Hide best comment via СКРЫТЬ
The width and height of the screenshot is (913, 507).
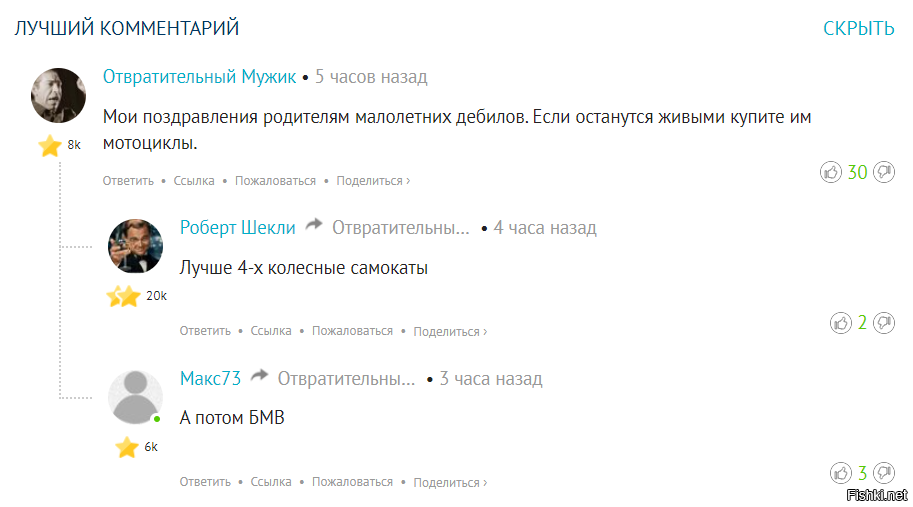858,28
